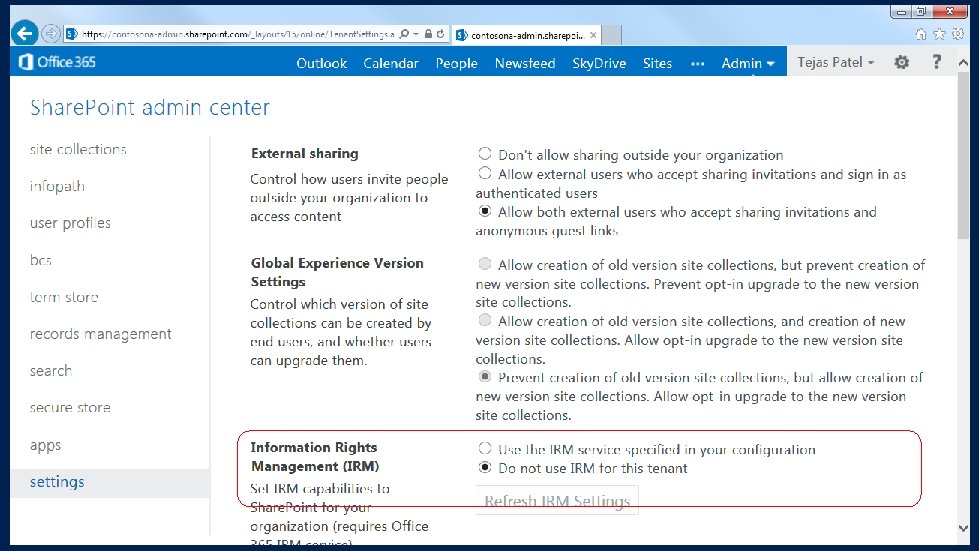Viewport: 979px width, 551px height.
Task: Click the Global Experience Version Settings heading
Action: coord(337,272)
